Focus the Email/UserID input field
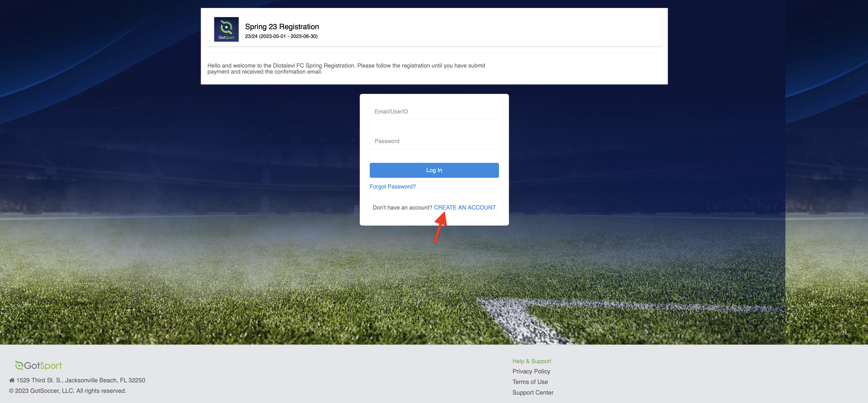 [x=434, y=112]
